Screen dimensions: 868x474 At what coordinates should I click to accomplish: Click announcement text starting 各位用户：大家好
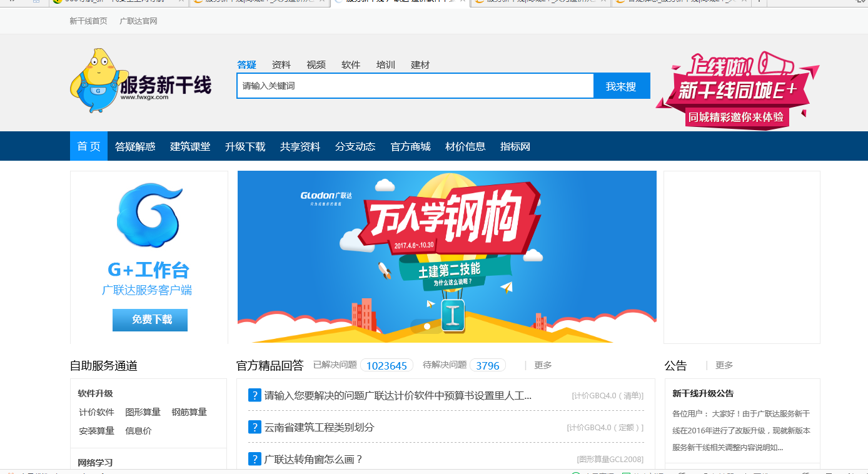click(741, 431)
